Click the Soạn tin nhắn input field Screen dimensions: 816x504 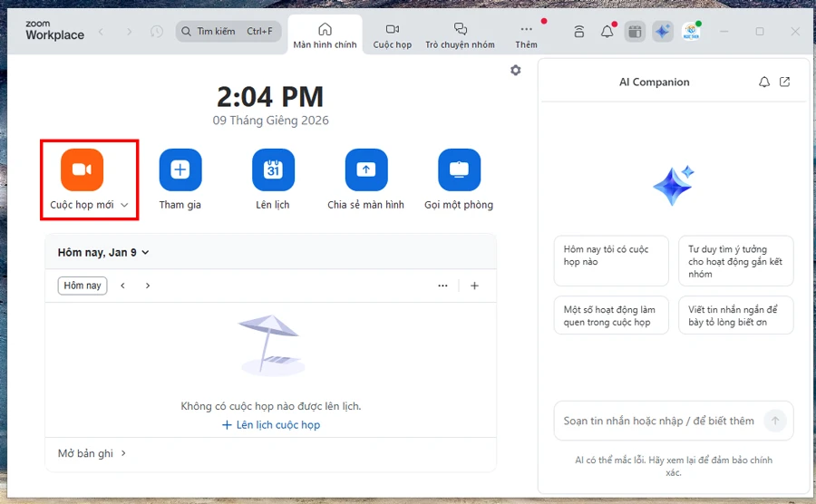tap(659, 421)
